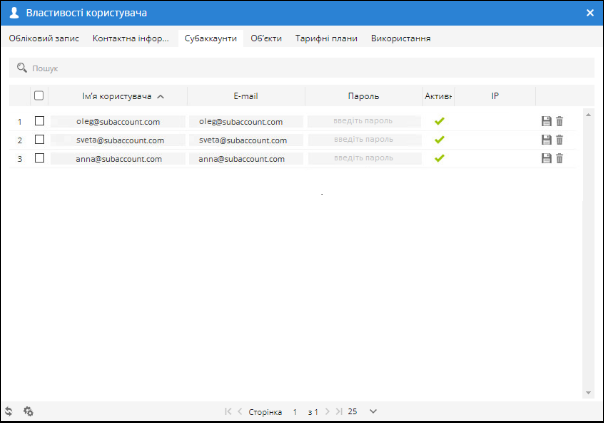Image resolution: width=605 pixels, height=423 pixels.
Task: Edit e-mail field of sveta row
Action: (x=246, y=140)
